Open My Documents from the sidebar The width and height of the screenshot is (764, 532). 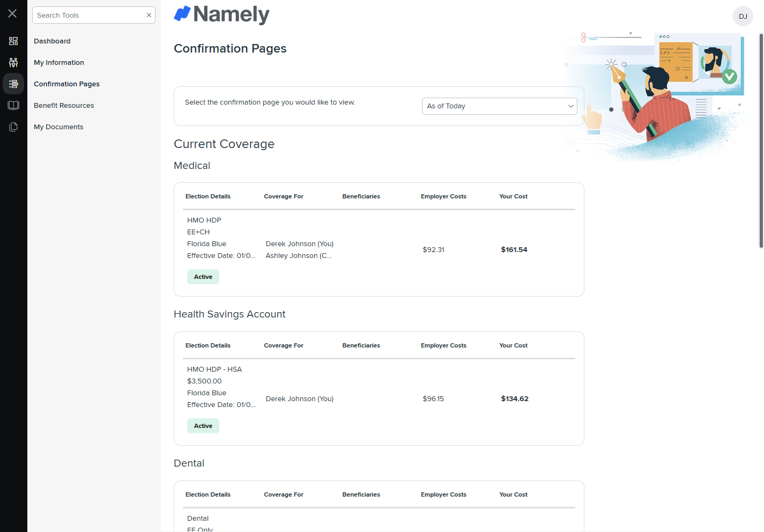pos(58,127)
